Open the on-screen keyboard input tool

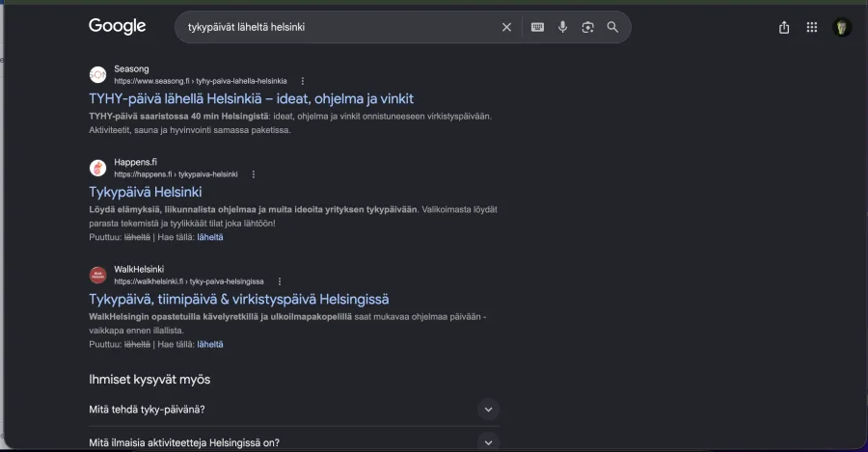(x=537, y=27)
